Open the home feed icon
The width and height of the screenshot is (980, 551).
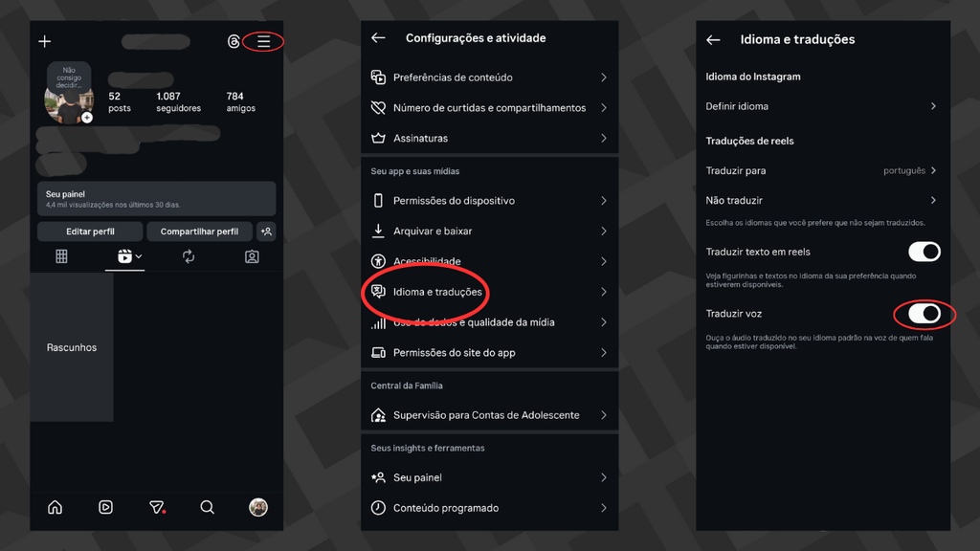(55, 507)
